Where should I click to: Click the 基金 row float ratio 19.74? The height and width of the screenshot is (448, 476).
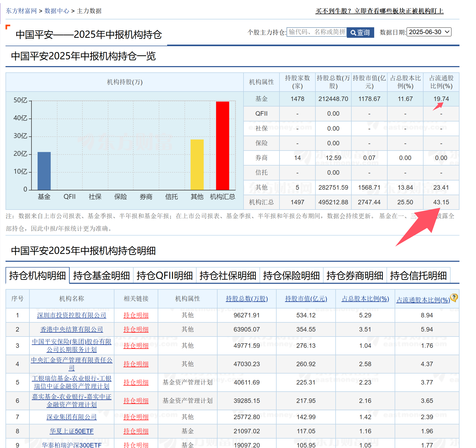pyautogui.click(x=441, y=99)
